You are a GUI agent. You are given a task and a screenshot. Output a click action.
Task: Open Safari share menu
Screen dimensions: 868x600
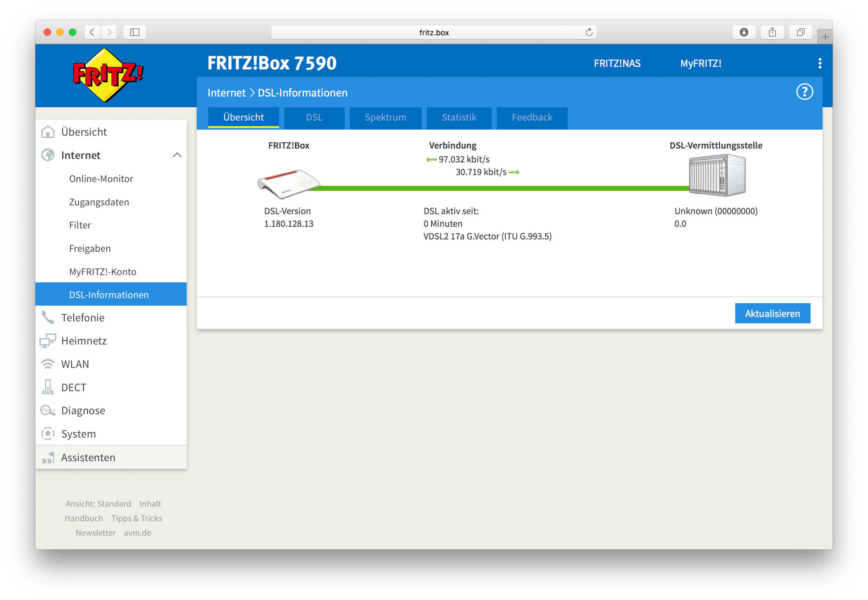[x=772, y=32]
